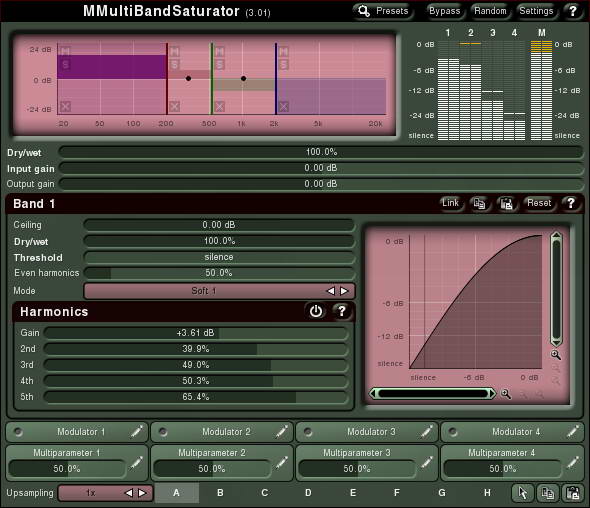Solo band 2 with its S icon
This screenshot has height=508, width=590.
(174, 65)
